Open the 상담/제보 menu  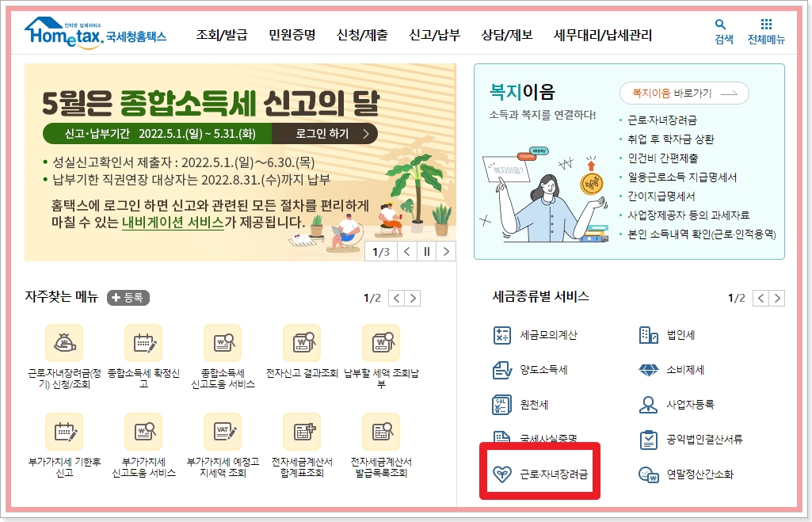coord(507,35)
